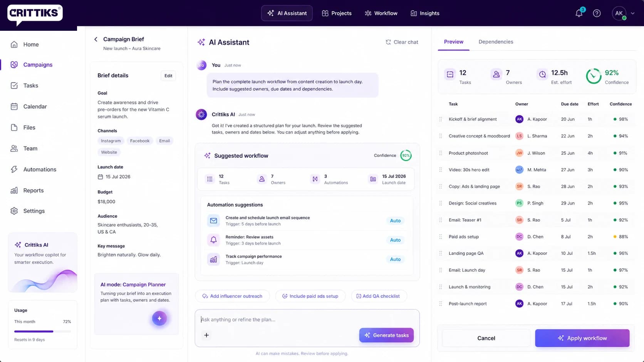
Task: Select the Preview tab
Action: tap(454, 42)
